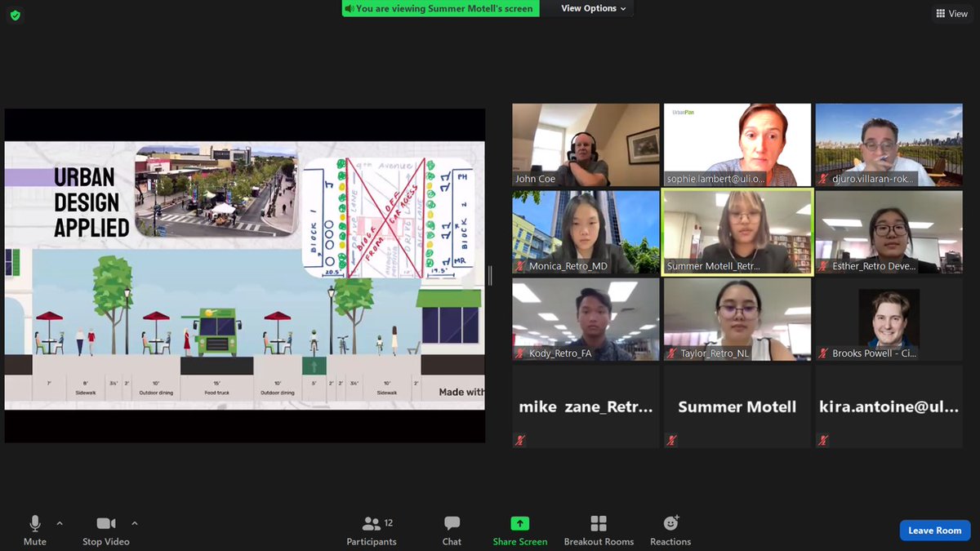
Task: Mute the microphone
Action: click(35, 530)
